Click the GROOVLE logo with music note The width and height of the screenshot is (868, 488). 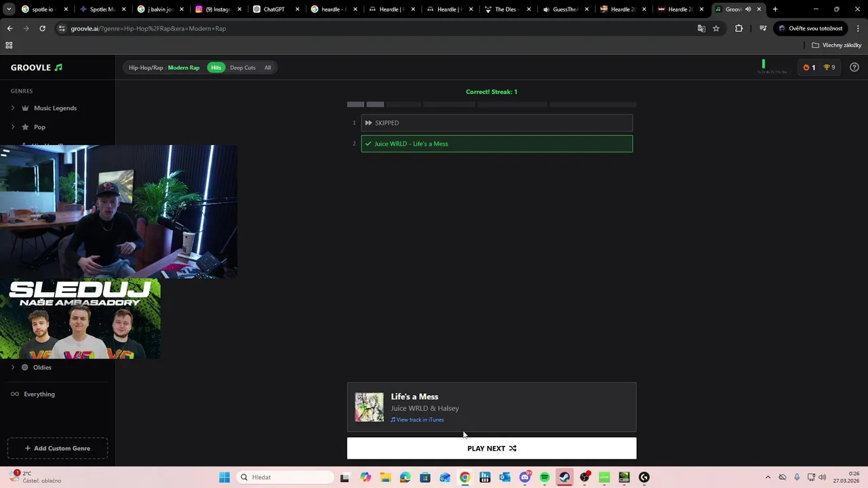tap(37, 68)
